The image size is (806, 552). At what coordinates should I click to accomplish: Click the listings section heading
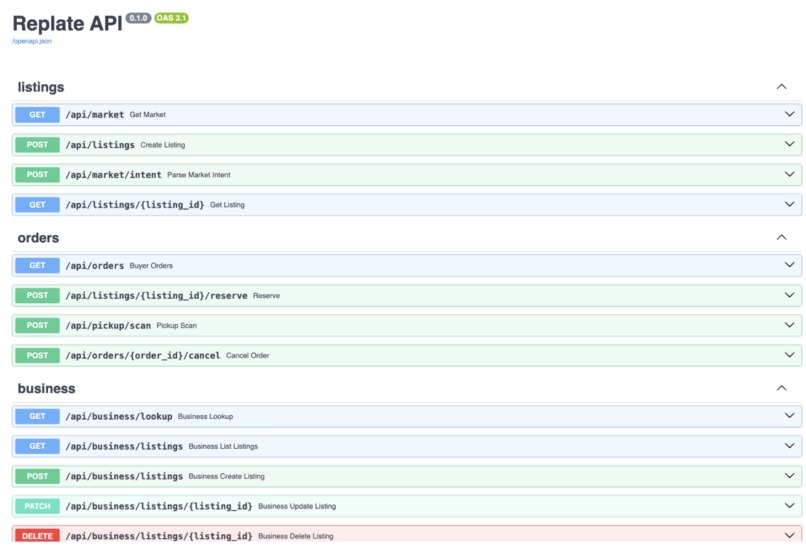[41, 87]
